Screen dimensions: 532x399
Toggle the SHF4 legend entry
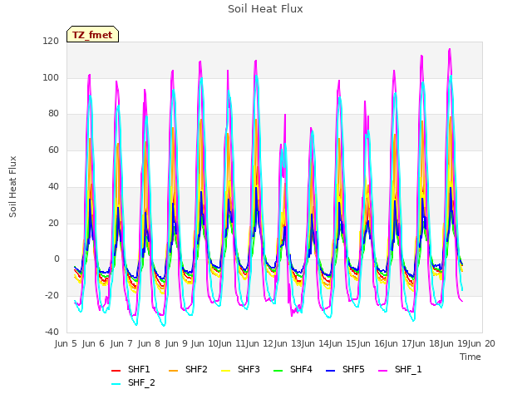pyautogui.click(x=293, y=369)
